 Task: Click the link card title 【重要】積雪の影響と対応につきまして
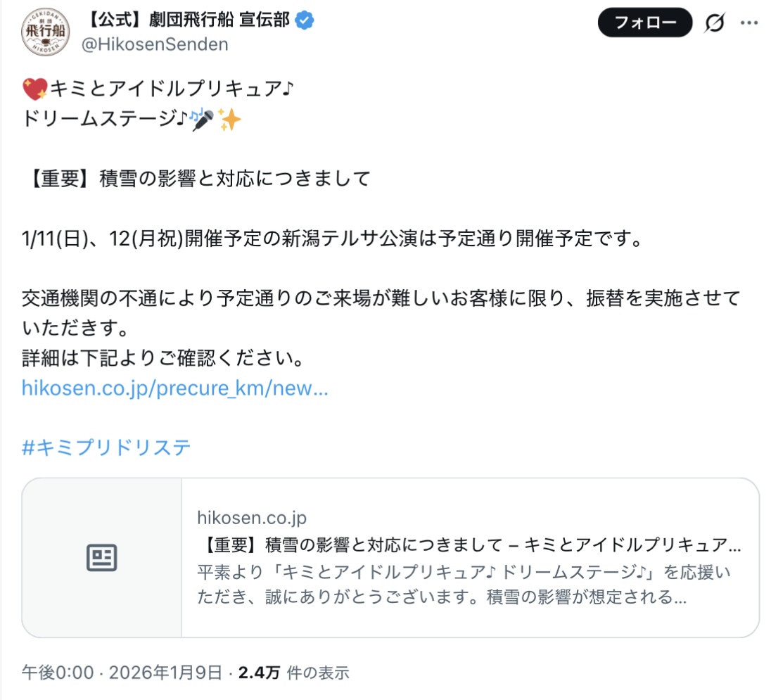pyautogui.click(x=352, y=545)
